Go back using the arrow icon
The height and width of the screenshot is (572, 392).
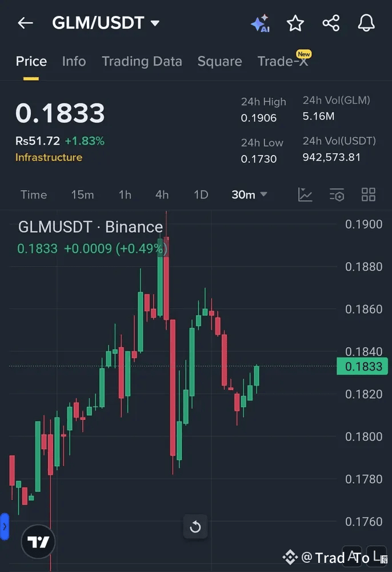point(25,23)
